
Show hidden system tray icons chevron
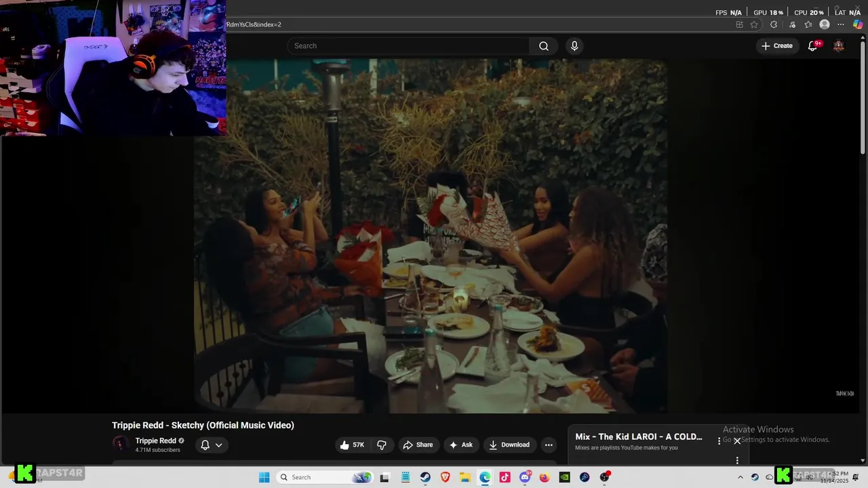[741, 477]
